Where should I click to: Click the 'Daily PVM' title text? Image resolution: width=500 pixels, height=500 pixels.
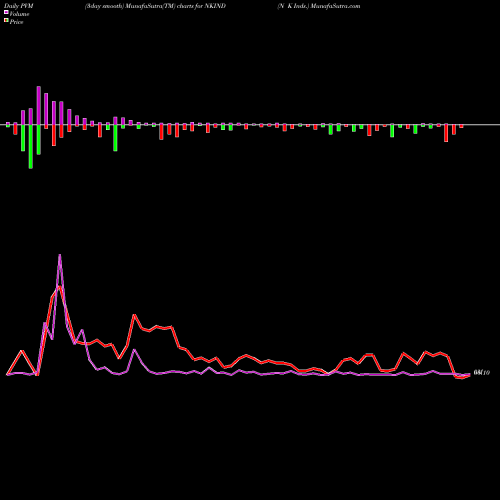(19, 6)
